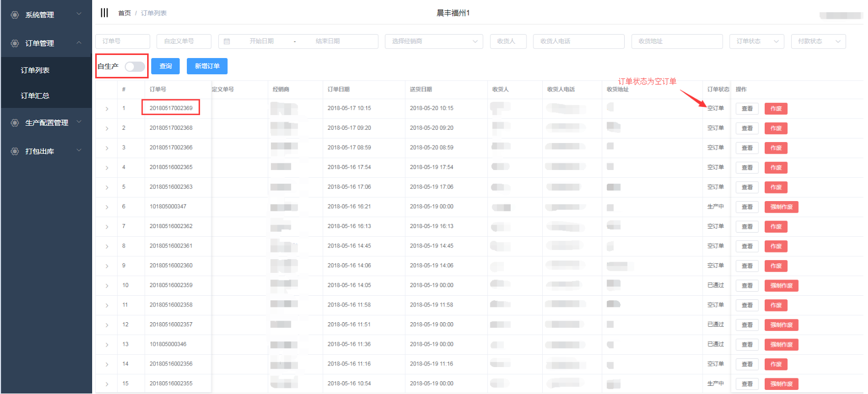
Task: Click the 系统管理 gear icon
Action: tap(15, 15)
